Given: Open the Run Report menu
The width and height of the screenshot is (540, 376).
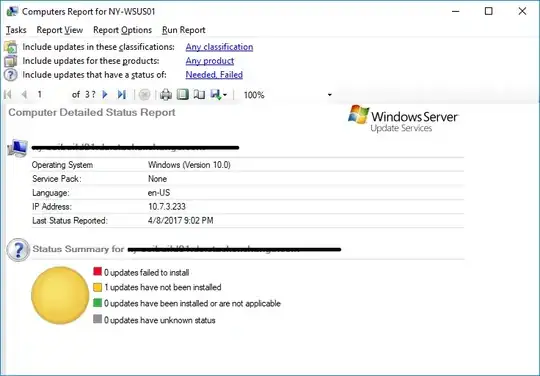Looking at the screenshot, I should coord(184,30).
